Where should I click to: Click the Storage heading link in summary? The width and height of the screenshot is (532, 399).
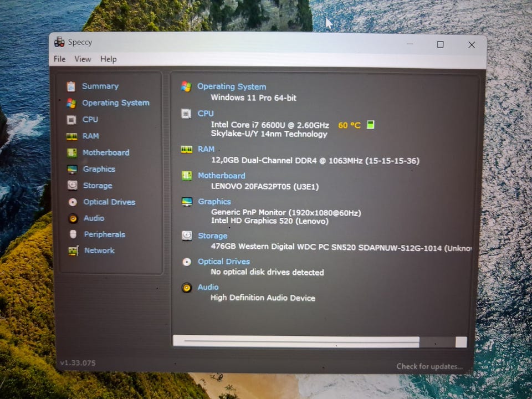213,236
